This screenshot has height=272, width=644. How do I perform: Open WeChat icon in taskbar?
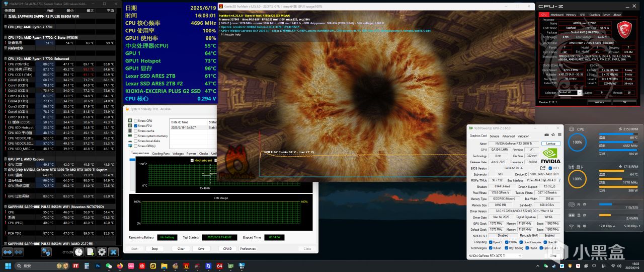pyautogui.click(x=109, y=266)
